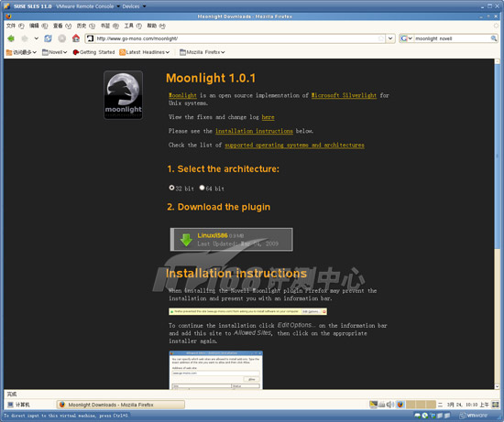
Task: Click the information bar example image
Action: [247, 311]
